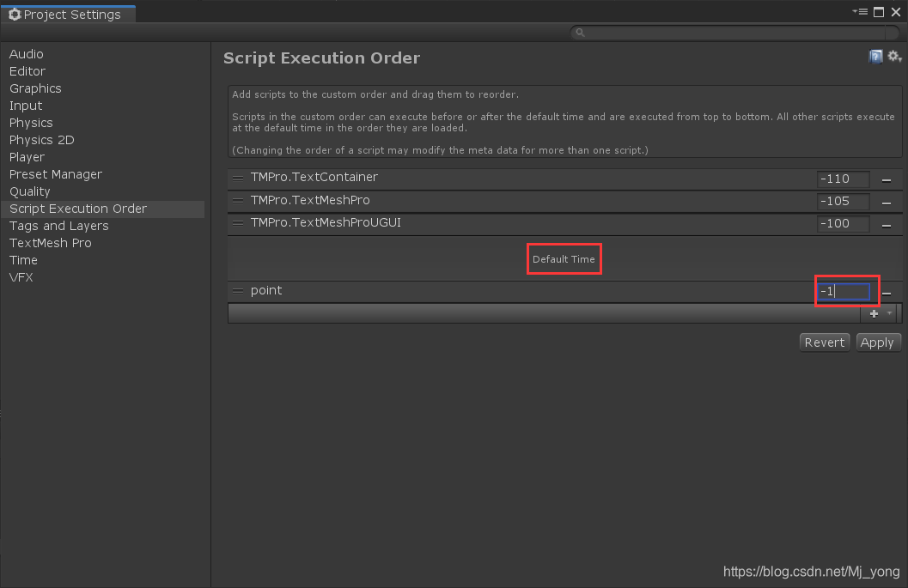Open the VFX settings category
The height and width of the screenshot is (588, 908).
coord(21,277)
